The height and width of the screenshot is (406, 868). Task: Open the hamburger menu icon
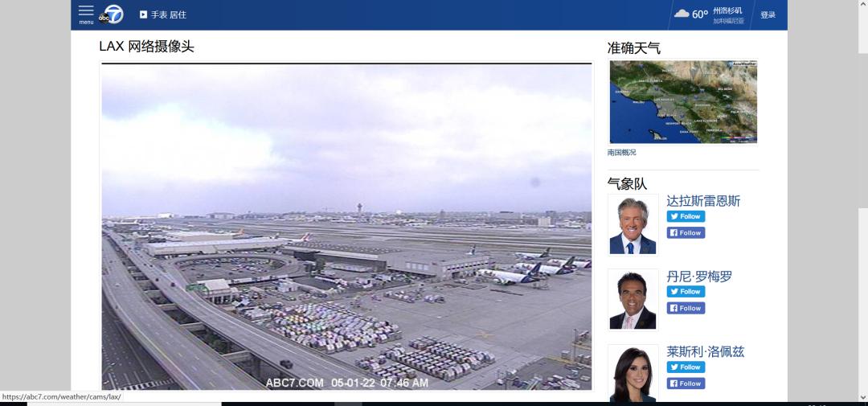coord(86,14)
